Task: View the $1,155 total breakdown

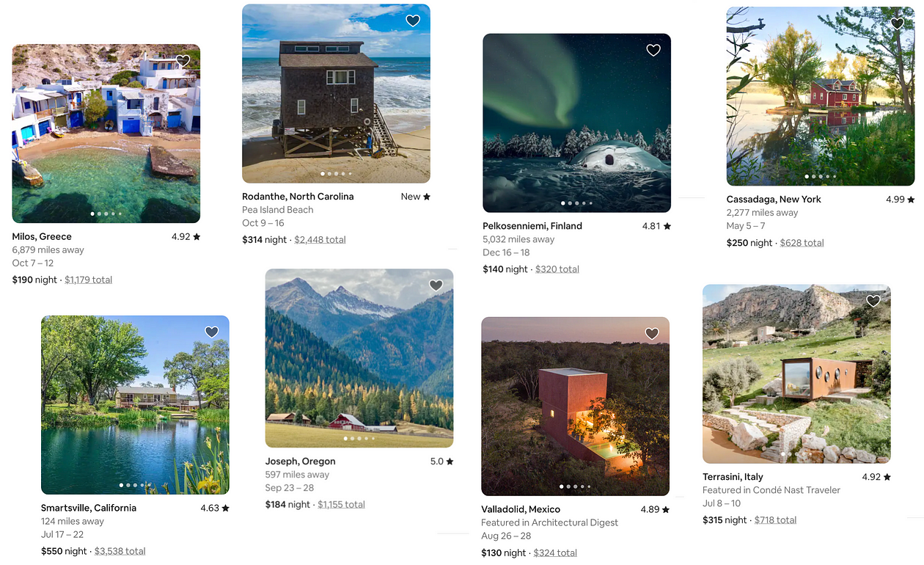Action: [x=341, y=504]
